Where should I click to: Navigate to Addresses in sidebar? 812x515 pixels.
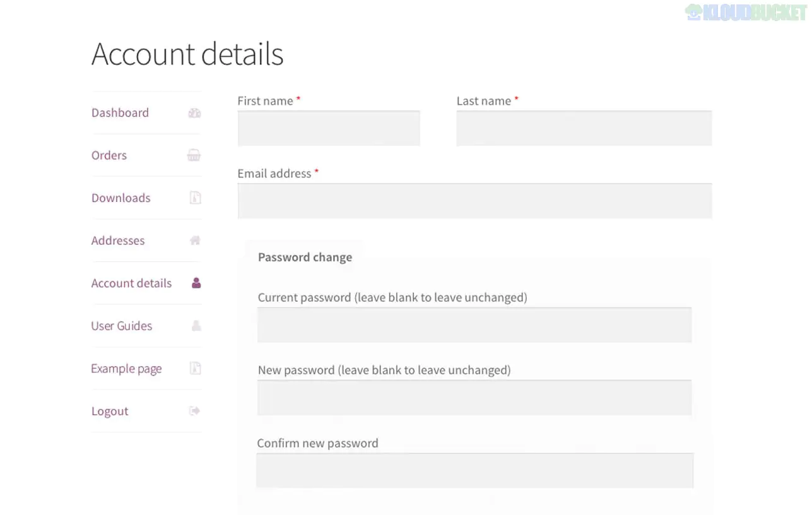point(118,240)
